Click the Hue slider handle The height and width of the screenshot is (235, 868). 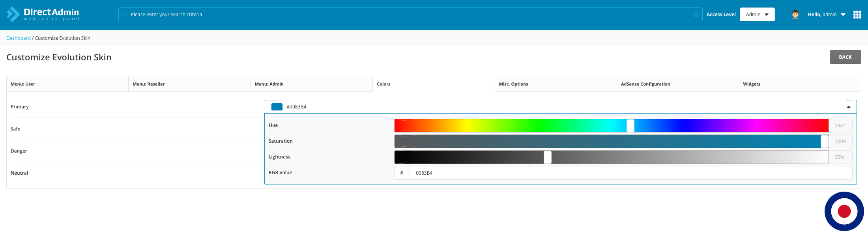[630, 126]
